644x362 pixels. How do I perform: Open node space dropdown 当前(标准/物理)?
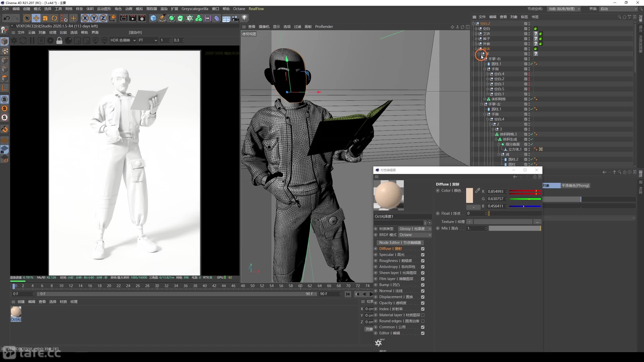[564, 9]
